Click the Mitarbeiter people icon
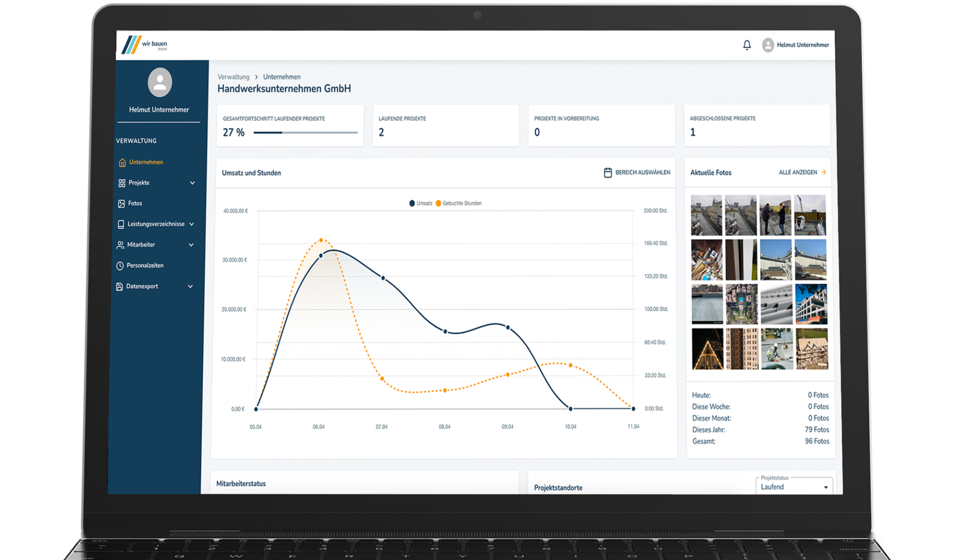The height and width of the screenshot is (560, 954). pos(120,245)
